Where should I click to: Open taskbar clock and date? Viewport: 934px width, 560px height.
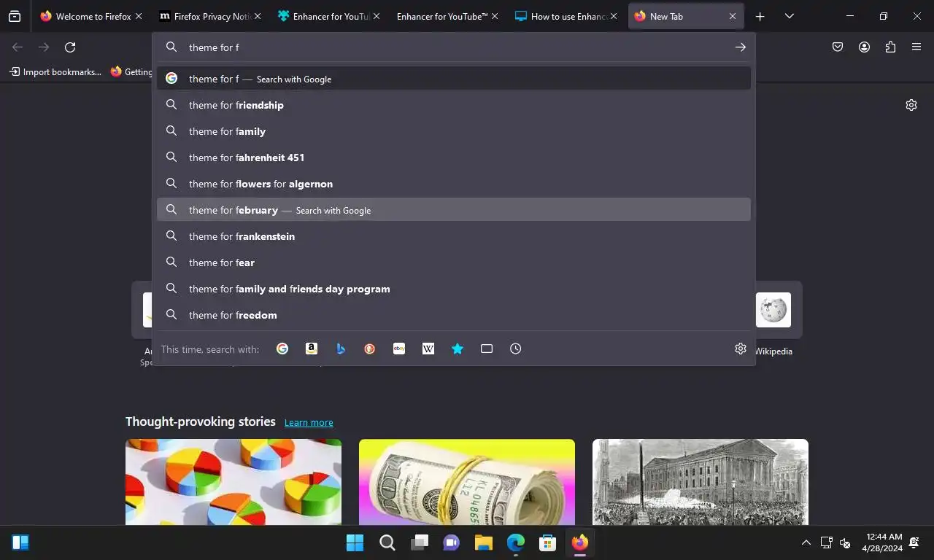[x=882, y=542]
